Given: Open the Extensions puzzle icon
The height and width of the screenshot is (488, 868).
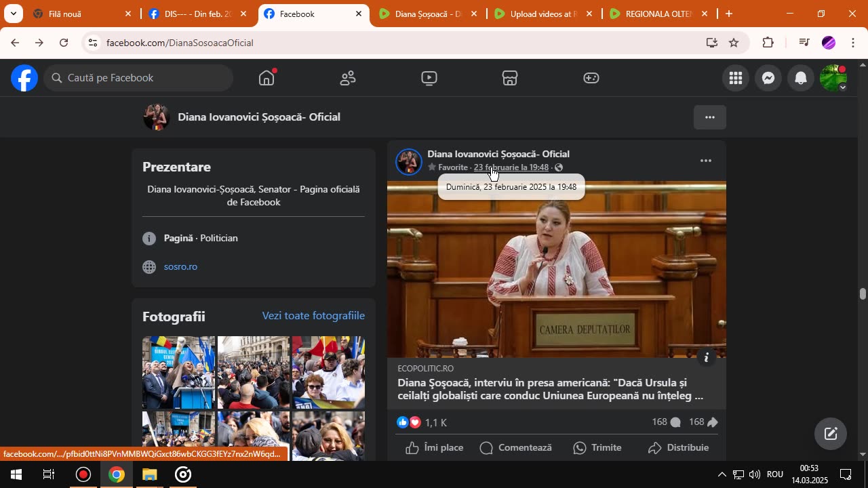Looking at the screenshot, I should point(768,43).
